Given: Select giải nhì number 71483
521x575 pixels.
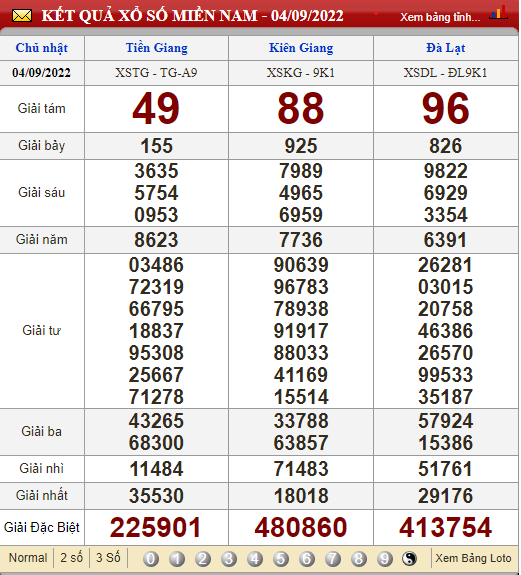Looking at the screenshot, I should coord(301,469).
